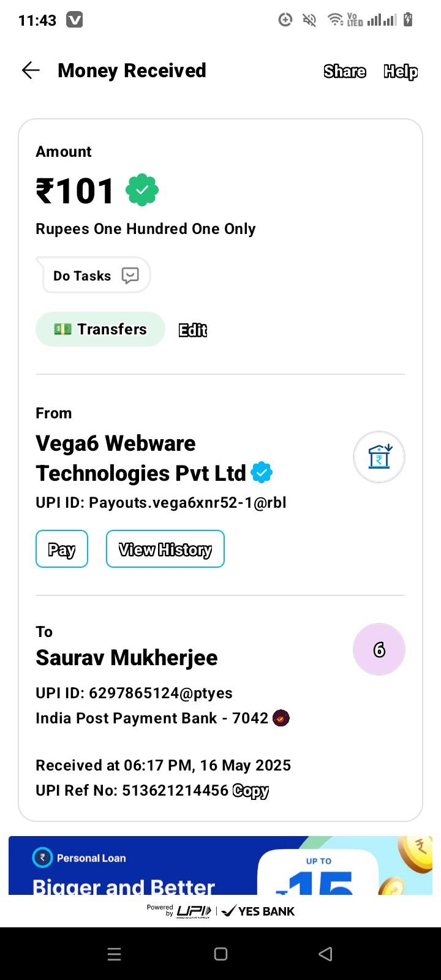Tap the chat bubble icon in Do Tasks
The width and height of the screenshot is (441, 980).
[x=130, y=276]
